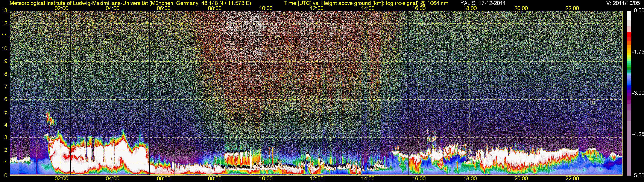
Task: Click the 06:00 label on the bottom time axis
Action: point(164,179)
